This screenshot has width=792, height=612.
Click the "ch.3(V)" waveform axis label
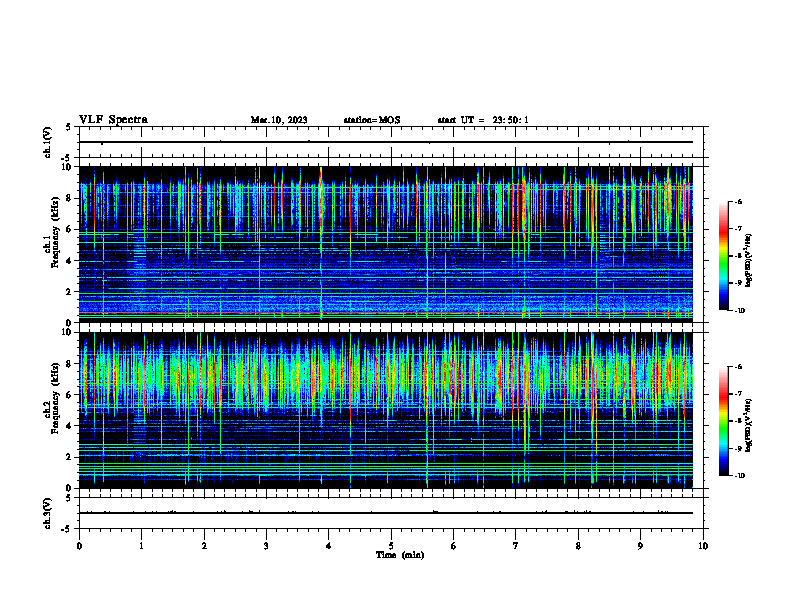point(47,513)
